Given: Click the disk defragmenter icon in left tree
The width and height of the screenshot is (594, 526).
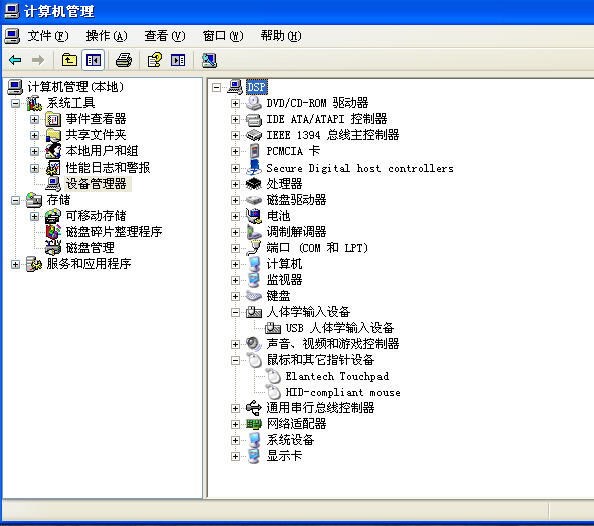Looking at the screenshot, I should pyautogui.click(x=53, y=232).
